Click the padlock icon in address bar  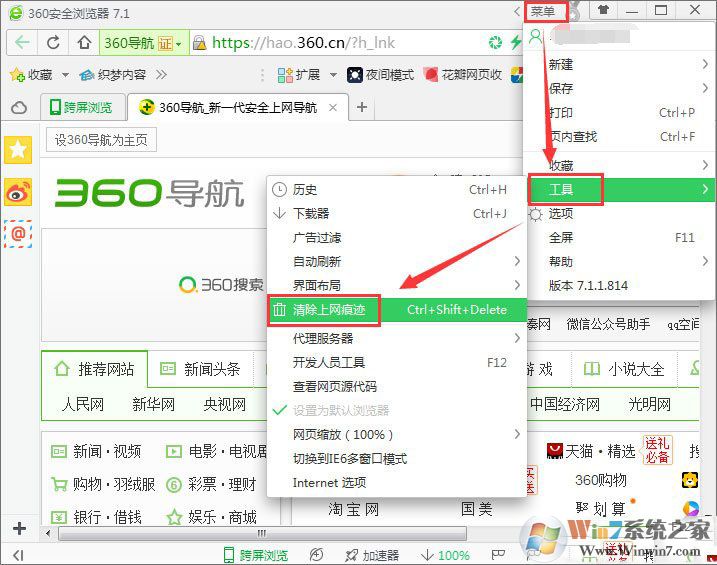(x=199, y=43)
